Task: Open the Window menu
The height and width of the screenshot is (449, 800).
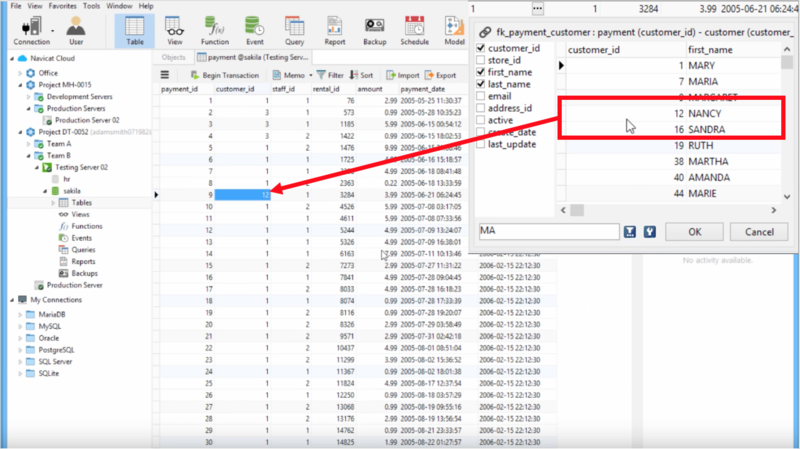Action: (x=119, y=6)
